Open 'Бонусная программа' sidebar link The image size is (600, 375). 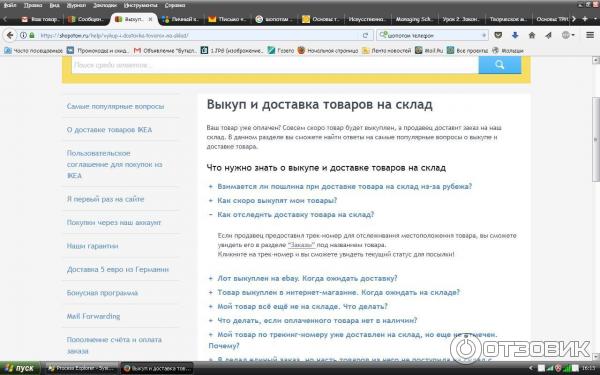102,293
